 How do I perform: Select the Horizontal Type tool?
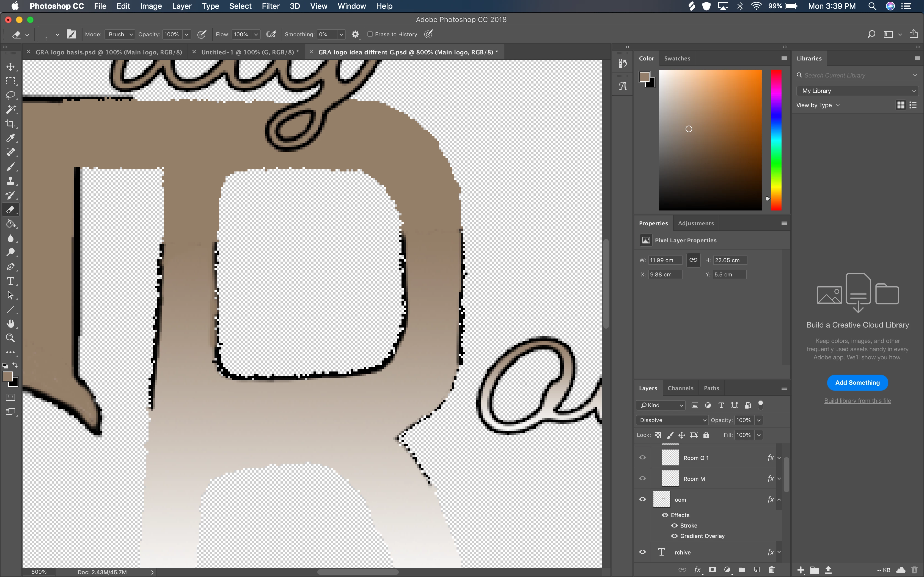click(10, 281)
